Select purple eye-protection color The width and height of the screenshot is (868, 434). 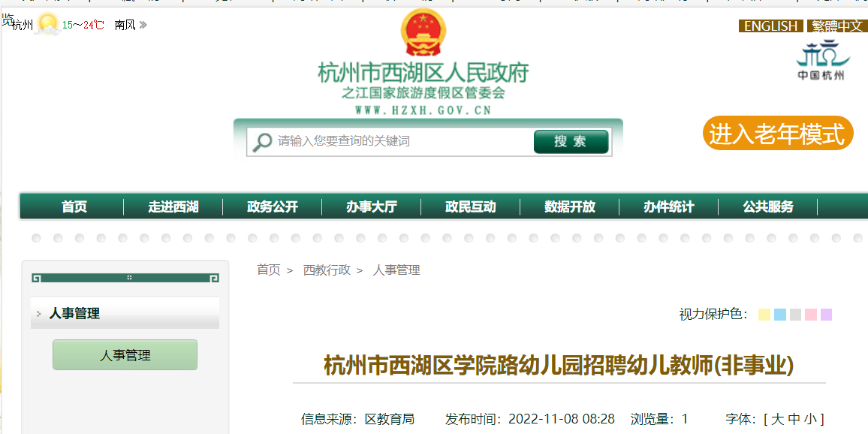coord(827,315)
